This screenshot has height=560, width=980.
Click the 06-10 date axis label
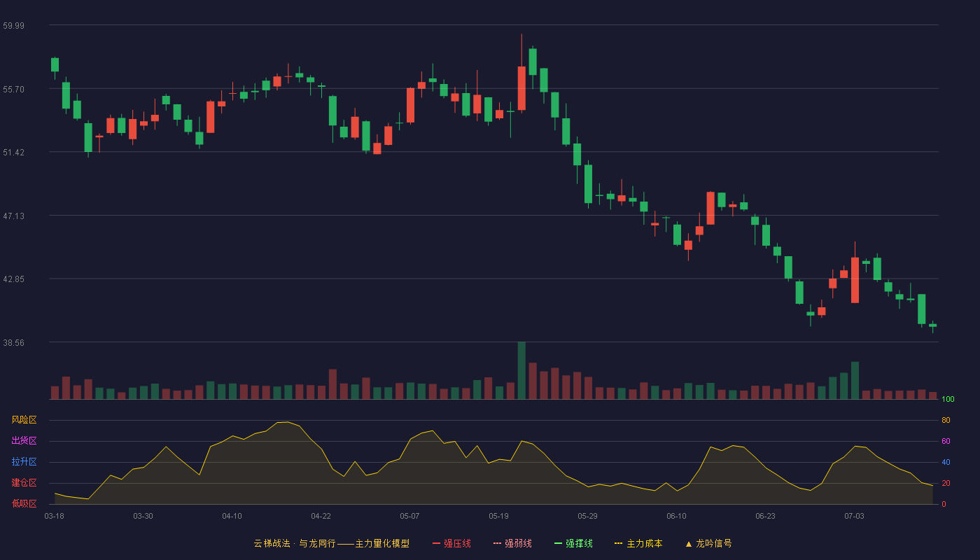pos(676,516)
